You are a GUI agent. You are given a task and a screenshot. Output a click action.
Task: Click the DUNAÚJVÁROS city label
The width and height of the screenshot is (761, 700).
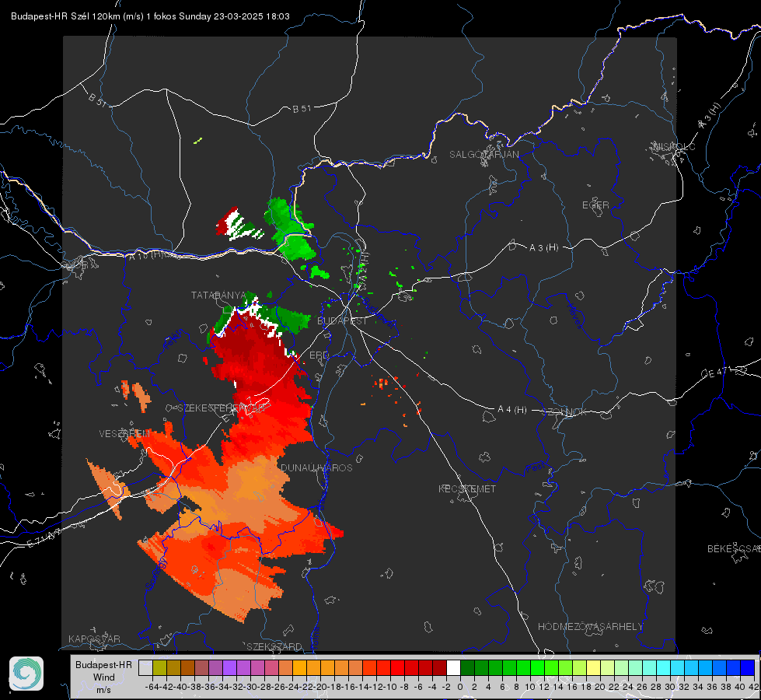(316, 467)
